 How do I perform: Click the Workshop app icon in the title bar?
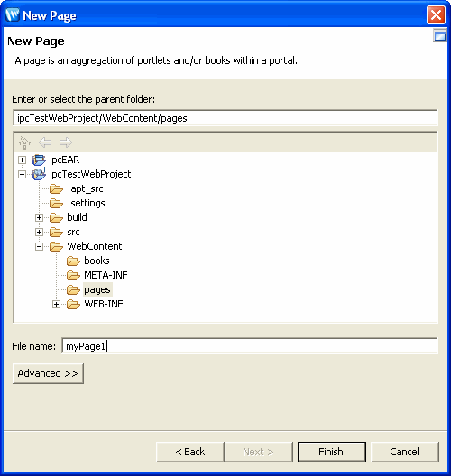tap(13, 14)
